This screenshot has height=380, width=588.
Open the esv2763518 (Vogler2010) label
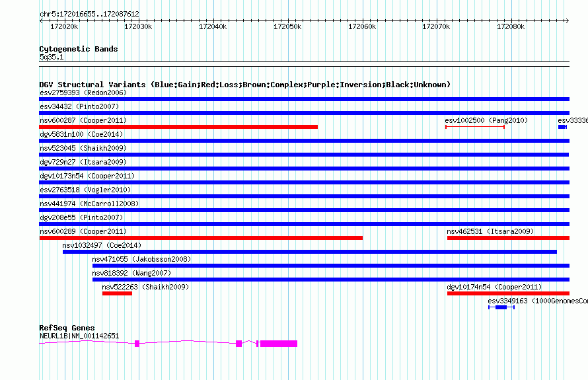pyautogui.click(x=85, y=190)
